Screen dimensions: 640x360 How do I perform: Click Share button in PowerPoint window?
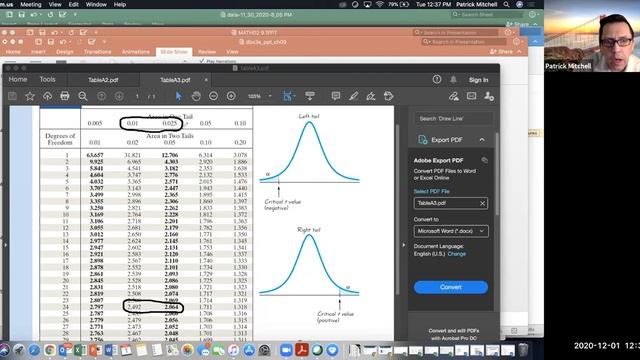(501, 52)
